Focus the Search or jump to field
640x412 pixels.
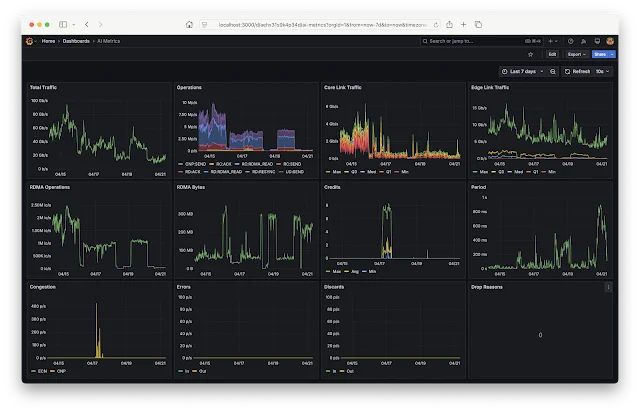click(482, 41)
